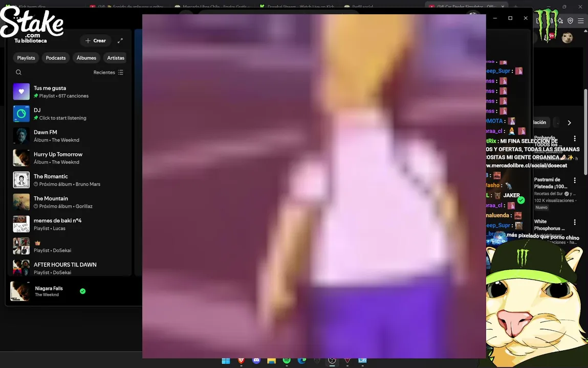
Task: Click the YouTube page vertical scrollbar
Action: (x=585, y=131)
